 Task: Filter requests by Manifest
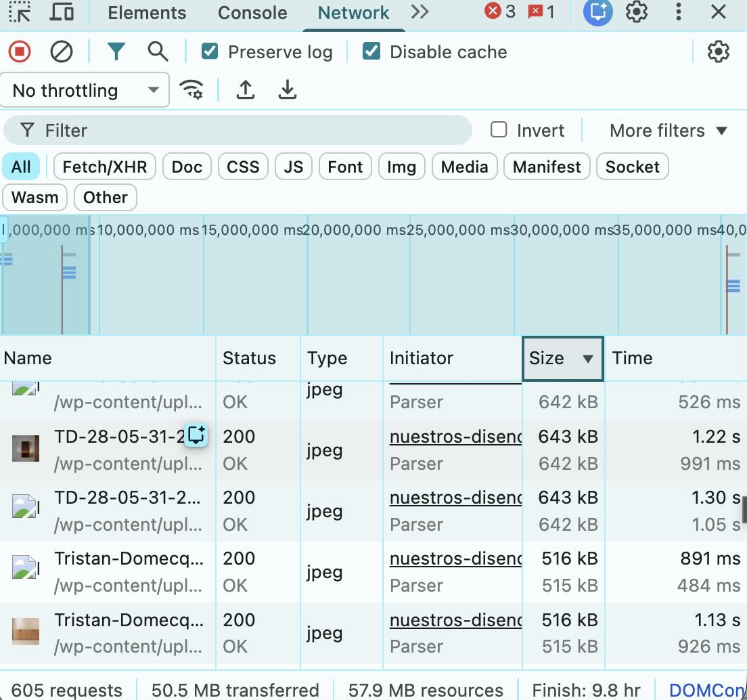(547, 167)
